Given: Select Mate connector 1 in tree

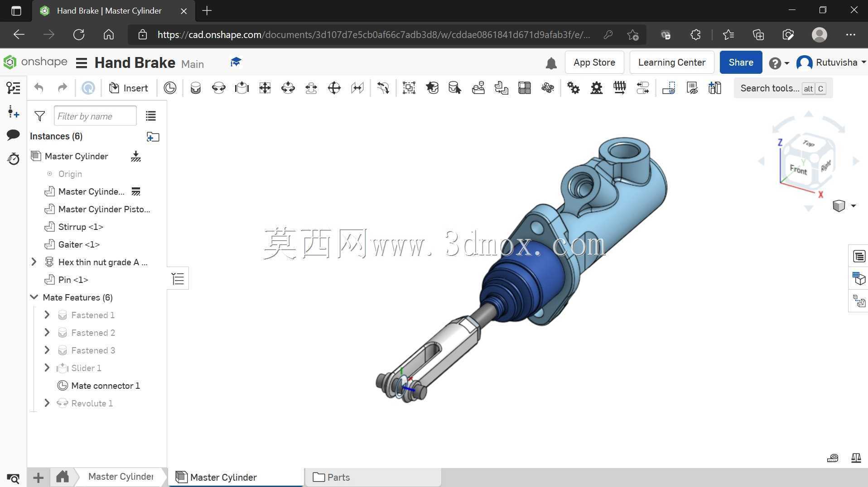Looking at the screenshot, I should pos(106,386).
